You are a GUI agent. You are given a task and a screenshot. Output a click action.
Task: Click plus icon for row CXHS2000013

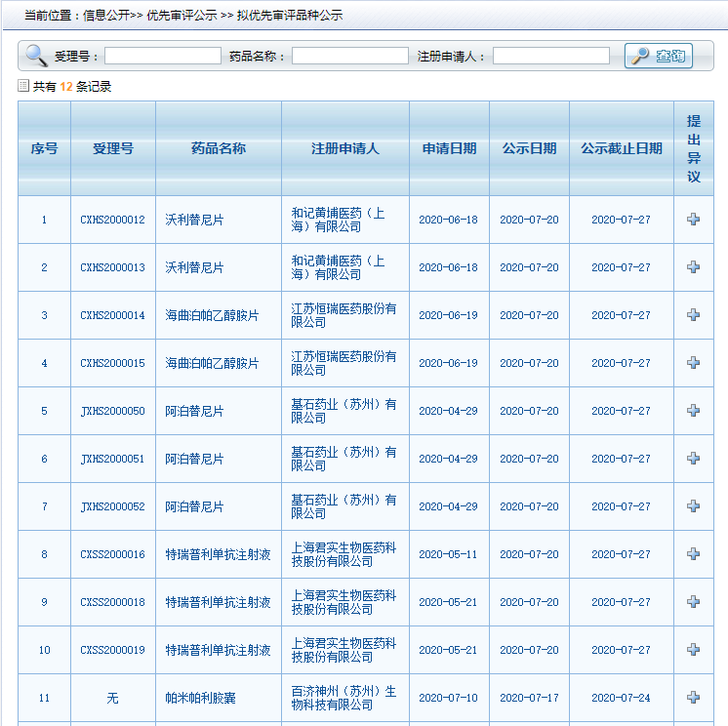pos(693,267)
